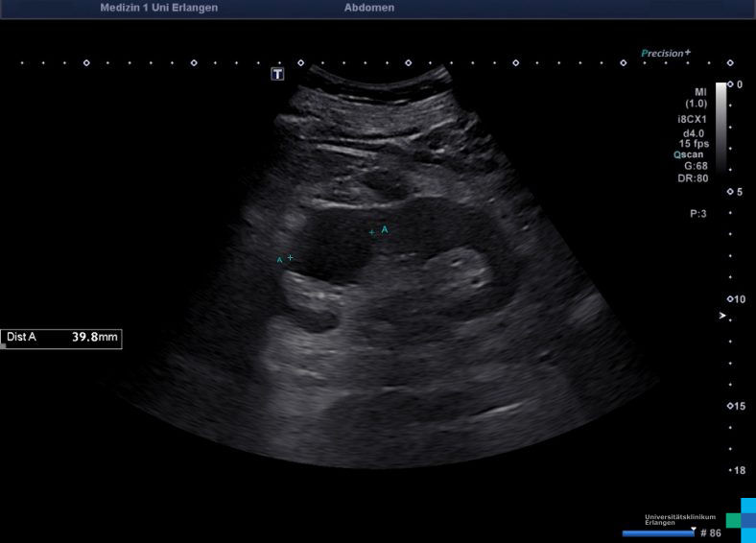Click the 18 depth scale marker
The height and width of the screenshot is (543, 756).
point(738,470)
